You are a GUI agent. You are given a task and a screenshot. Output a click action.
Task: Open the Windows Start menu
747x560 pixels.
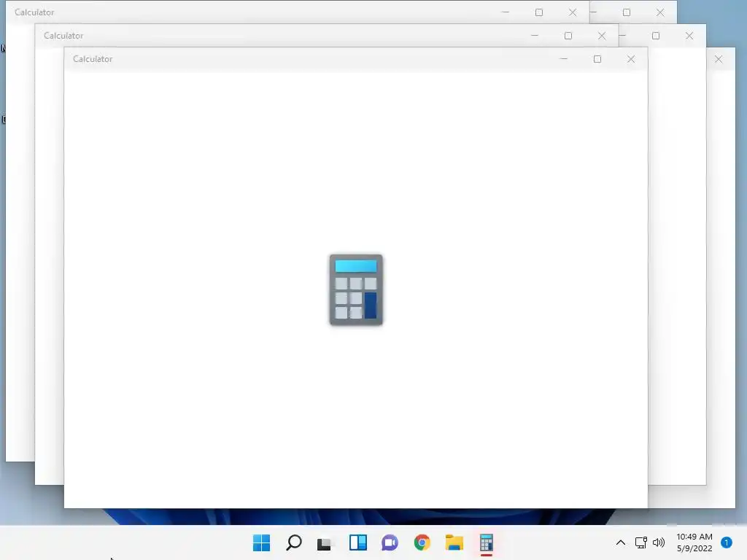pos(261,542)
